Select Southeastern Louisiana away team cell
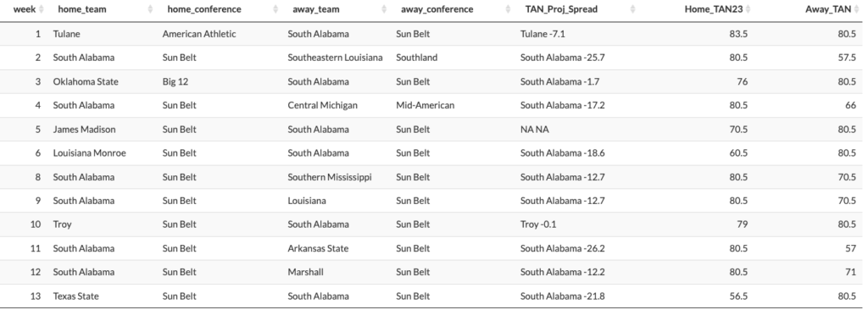Viewport: 868px width, 310px height. coord(335,58)
